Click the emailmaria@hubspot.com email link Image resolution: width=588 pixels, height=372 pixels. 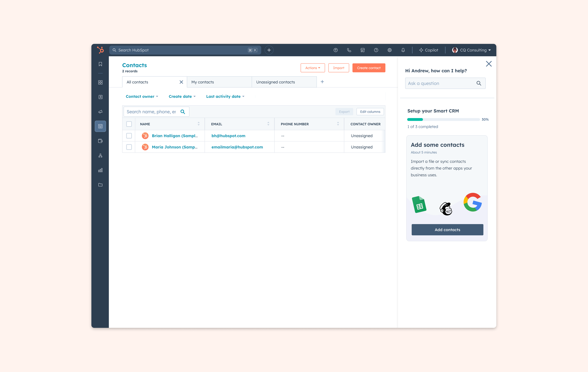pos(237,147)
